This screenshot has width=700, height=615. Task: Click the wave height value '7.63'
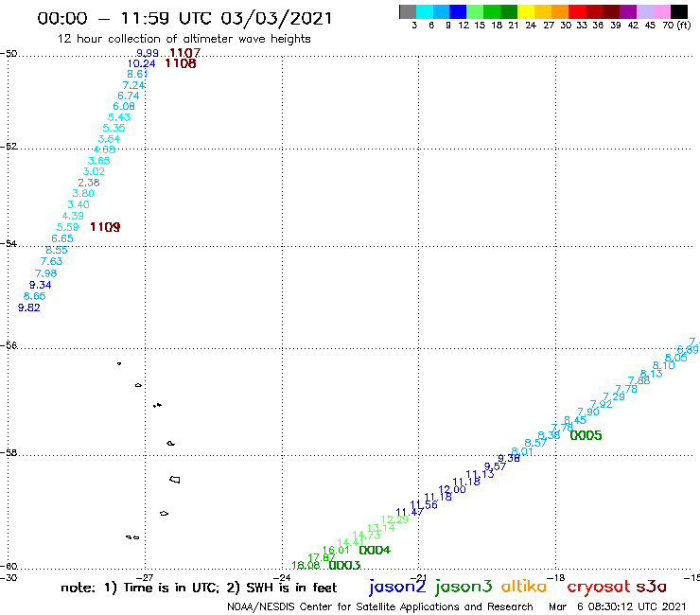51,261
